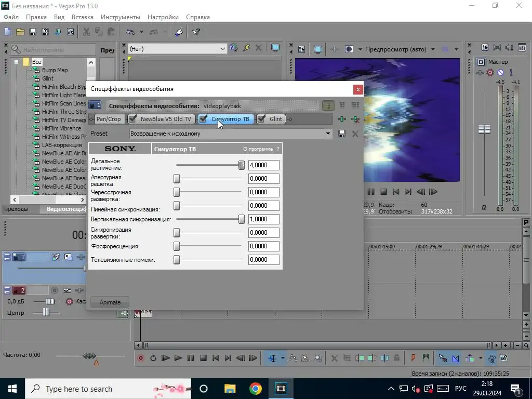Click the track 2 FX gear icon
Screen dimensions: 532x399
pos(69,301)
